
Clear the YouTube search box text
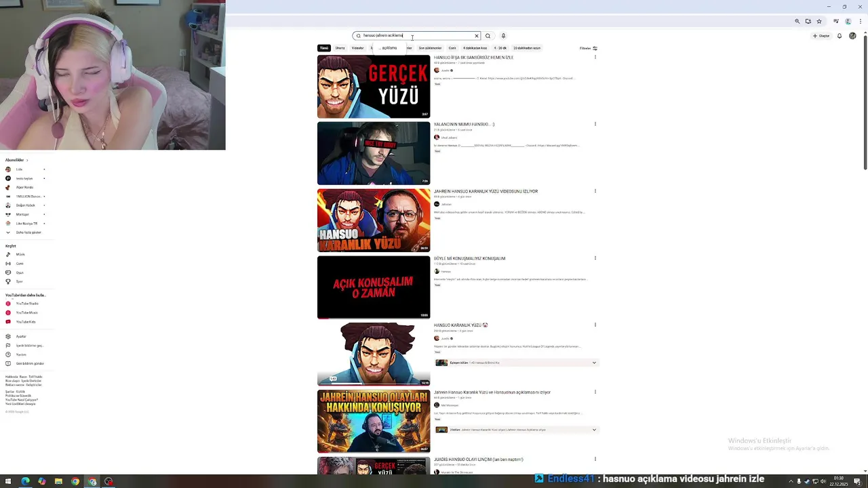(x=476, y=36)
